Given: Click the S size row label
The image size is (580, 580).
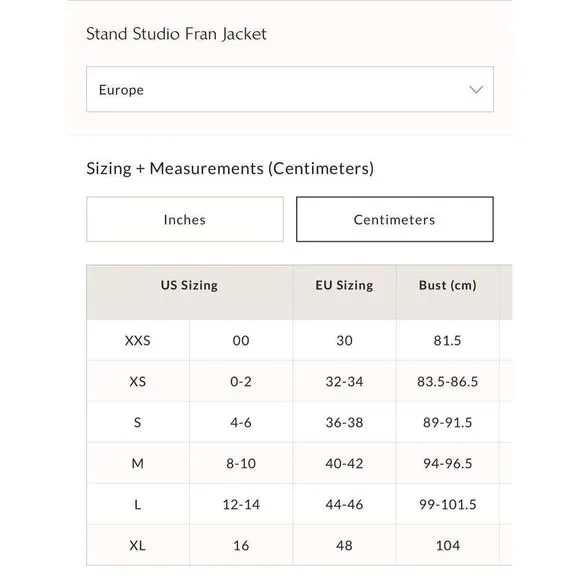Looking at the screenshot, I should (138, 422).
